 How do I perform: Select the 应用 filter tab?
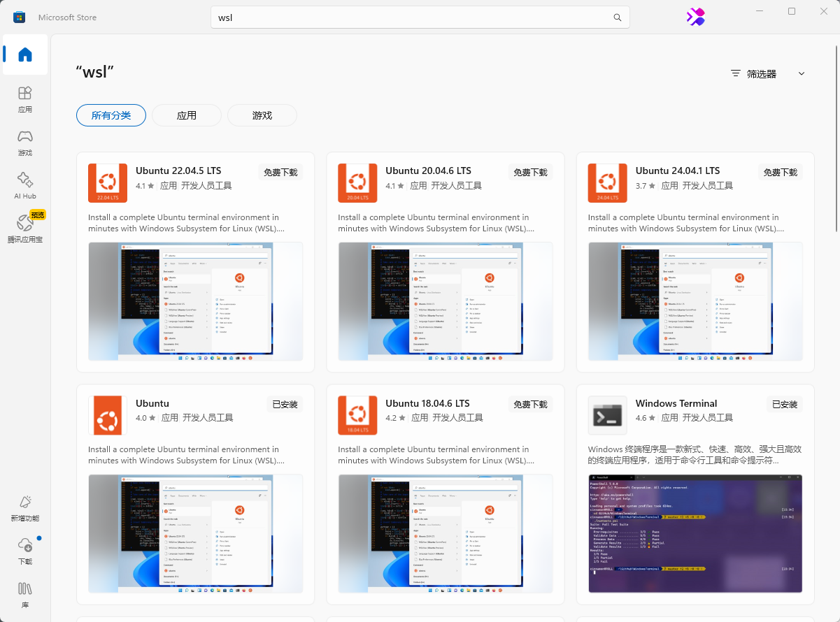(x=187, y=115)
